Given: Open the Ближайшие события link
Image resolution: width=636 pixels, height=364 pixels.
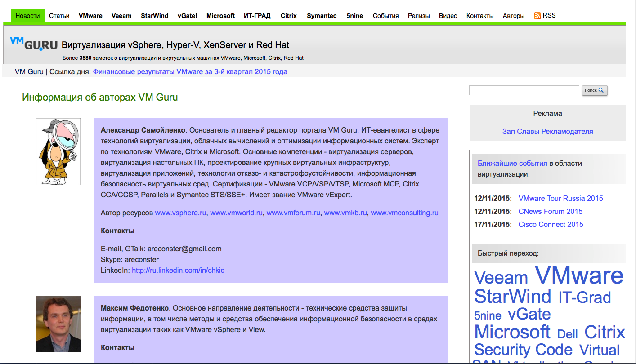Looking at the screenshot, I should [512, 163].
